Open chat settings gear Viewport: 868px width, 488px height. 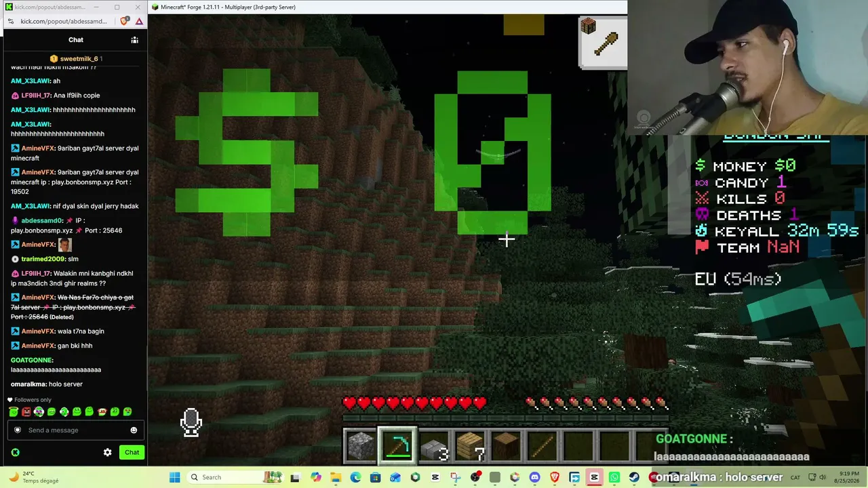coord(107,452)
